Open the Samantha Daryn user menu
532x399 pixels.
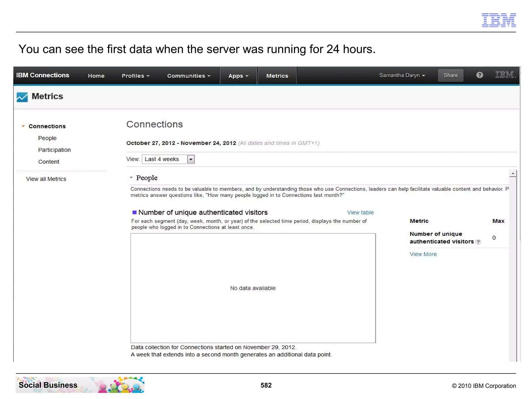pyautogui.click(x=402, y=75)
